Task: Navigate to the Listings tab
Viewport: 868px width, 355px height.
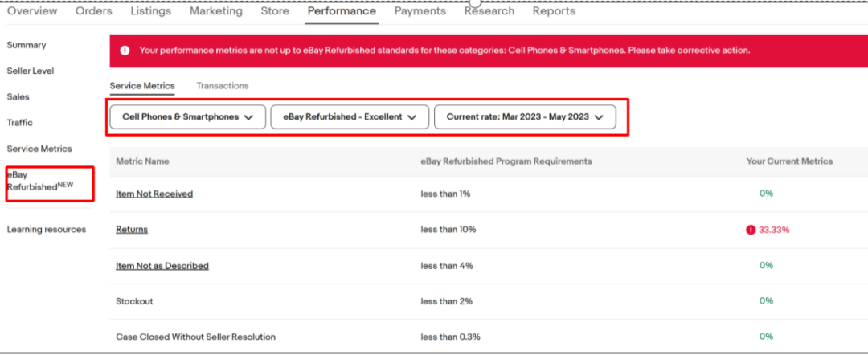Action: tap(151, 11)
